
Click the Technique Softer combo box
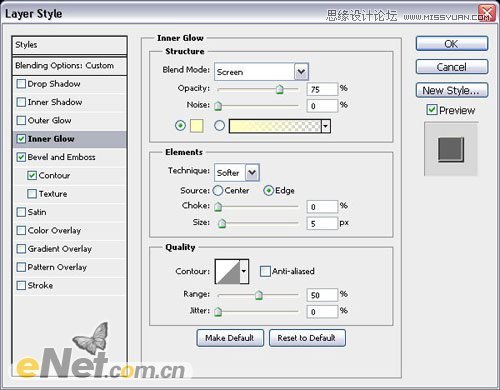(237, 173)
